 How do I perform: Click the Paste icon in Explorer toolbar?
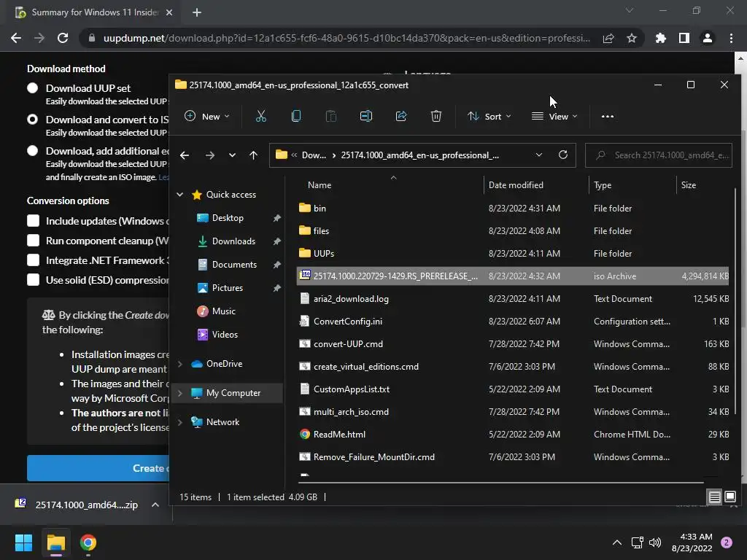coord(330,116)
